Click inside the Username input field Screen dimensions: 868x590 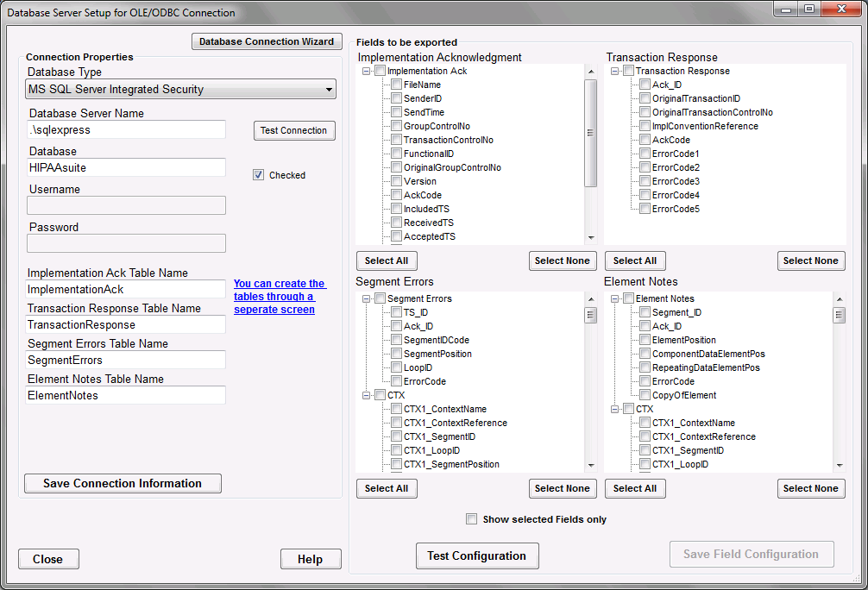coord(126,205)
